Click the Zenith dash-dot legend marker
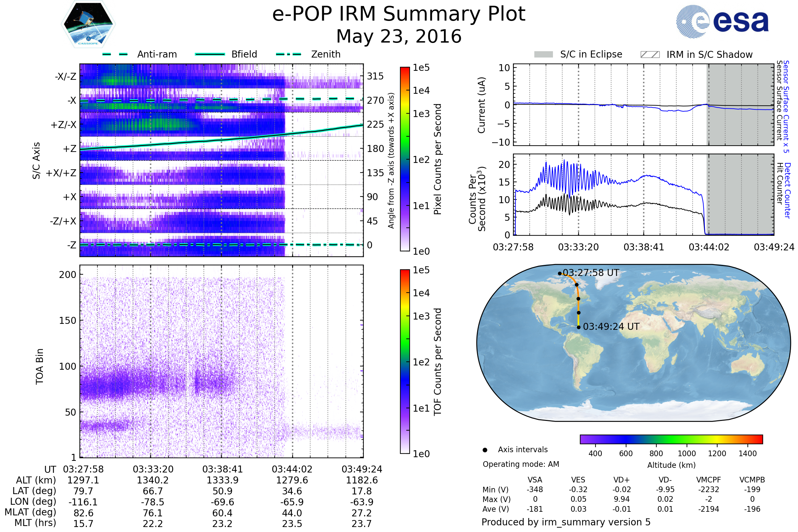 [x=289, y=54]
